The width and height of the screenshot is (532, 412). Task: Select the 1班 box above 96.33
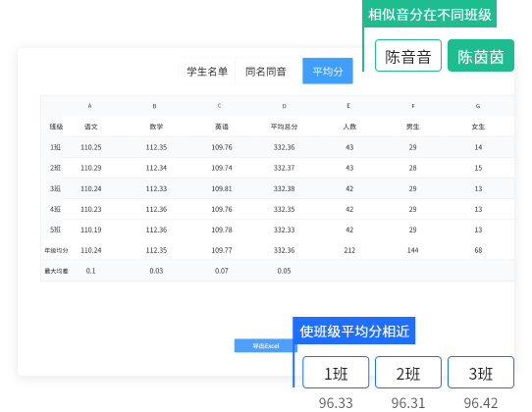(x=336, y=373)
